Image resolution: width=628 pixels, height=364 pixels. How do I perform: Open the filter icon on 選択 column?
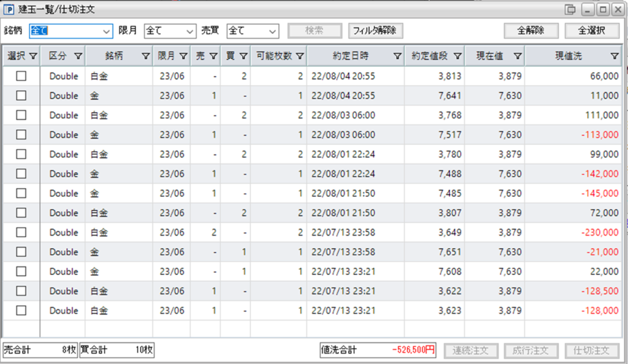tap(33, 56)
